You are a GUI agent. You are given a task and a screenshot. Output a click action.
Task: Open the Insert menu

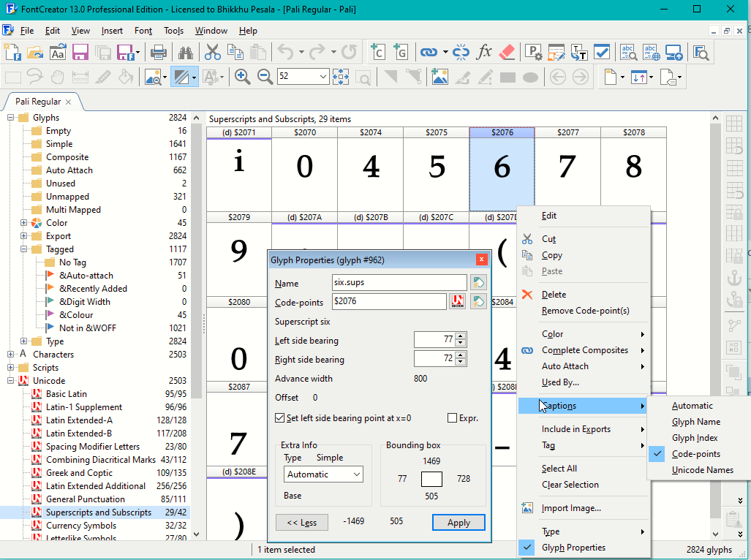pyautogui.click(x=112, y=31)
